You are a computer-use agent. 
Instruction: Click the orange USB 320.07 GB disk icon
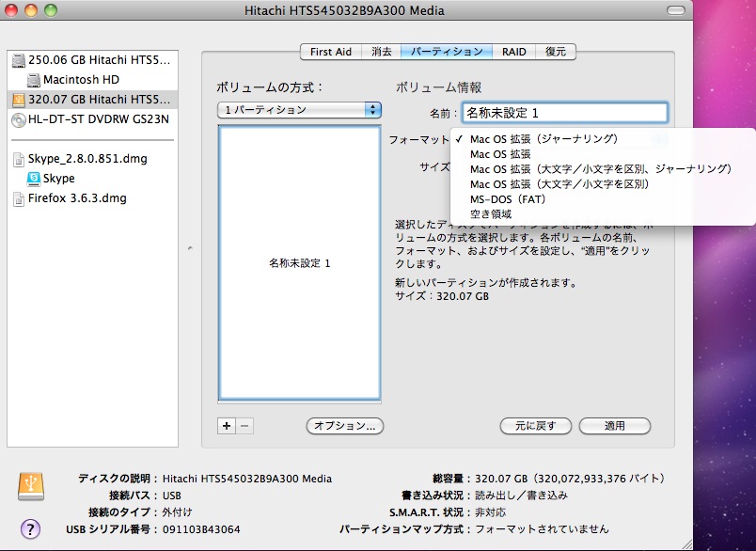18,100
